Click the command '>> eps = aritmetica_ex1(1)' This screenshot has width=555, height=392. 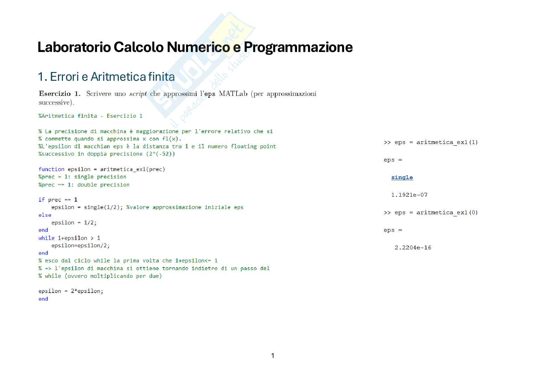point(431,142)
